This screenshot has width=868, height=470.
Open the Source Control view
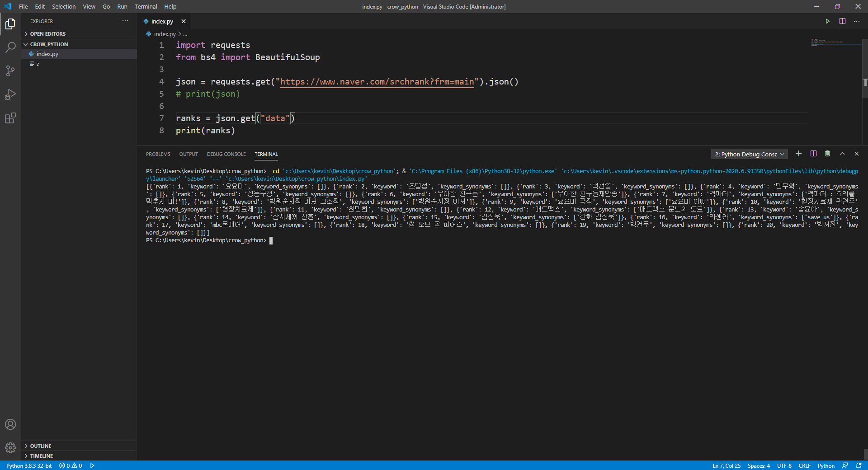[x=10, y=71]
